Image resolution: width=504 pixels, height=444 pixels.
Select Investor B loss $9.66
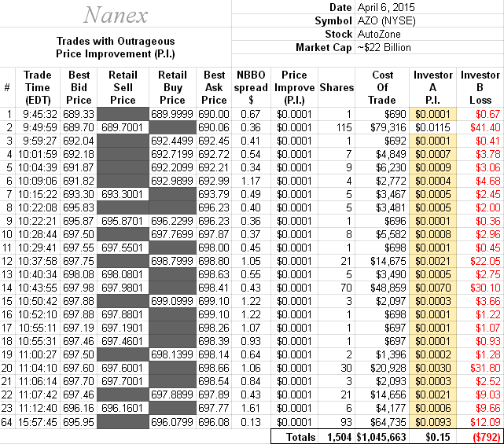pos(488,408)
